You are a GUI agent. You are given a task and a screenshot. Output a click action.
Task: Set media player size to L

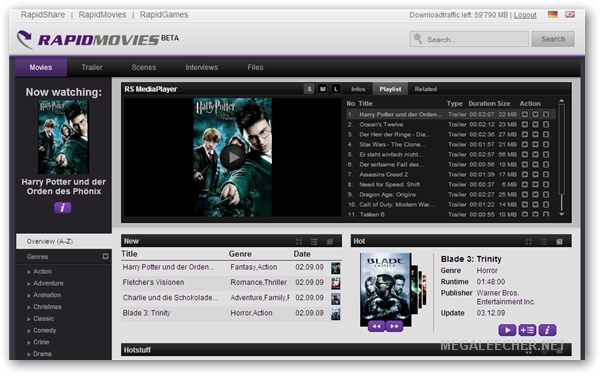pyautogui.click(x=336, y=89)
